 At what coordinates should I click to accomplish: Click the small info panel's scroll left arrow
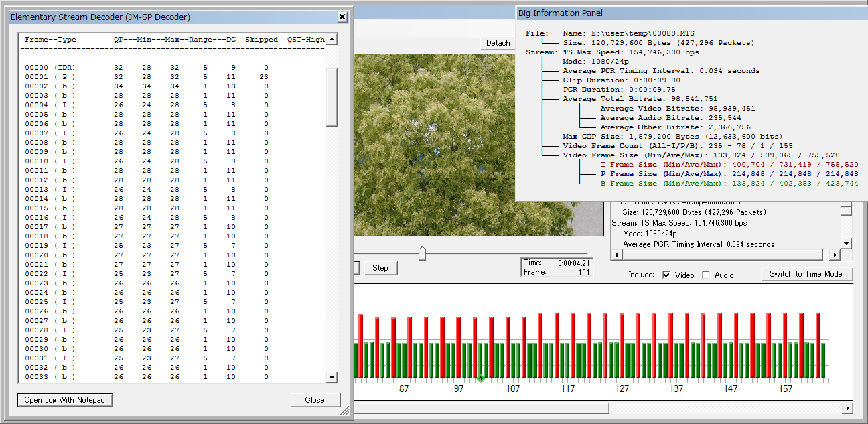(x=616, y=255)
